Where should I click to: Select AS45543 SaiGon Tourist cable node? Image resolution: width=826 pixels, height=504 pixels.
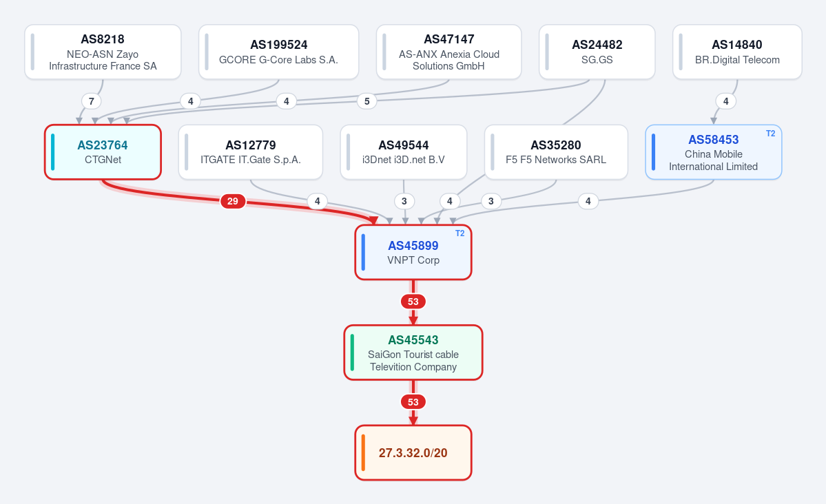(x=413, y=353)
